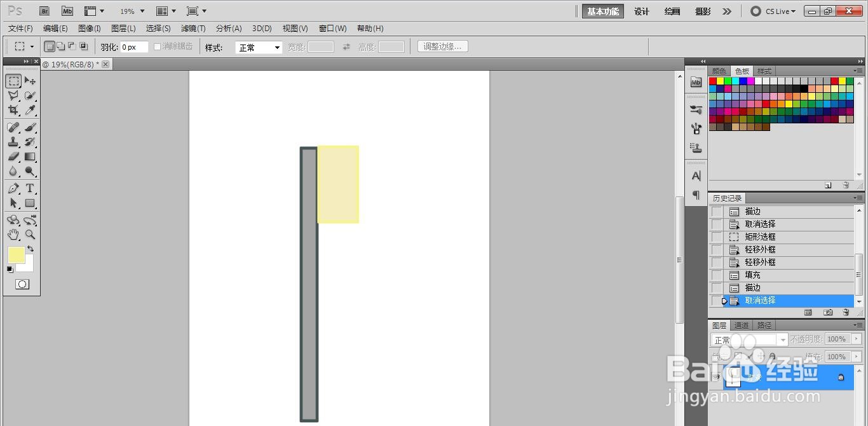868x426 pixels.
Task: Select the Gradient tool
Action: click(x=30, y=156)
